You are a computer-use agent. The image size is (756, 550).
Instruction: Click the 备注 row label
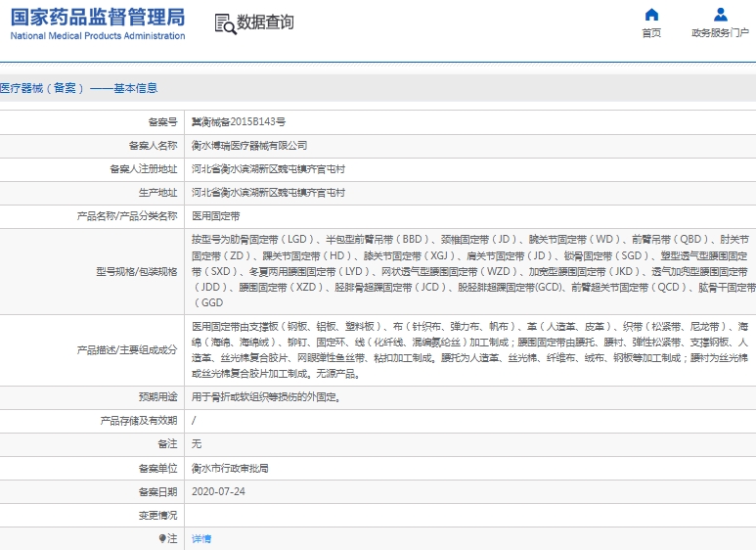[x=168, y=444]
